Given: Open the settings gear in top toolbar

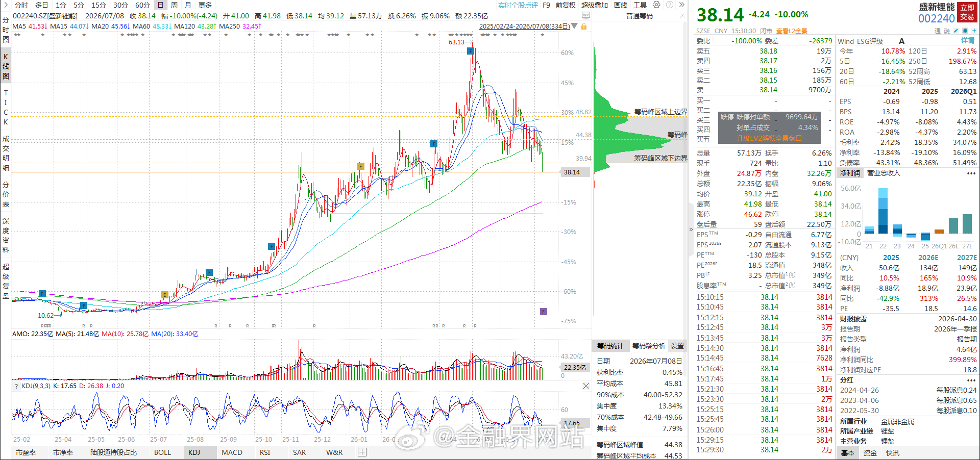Looking at the screenshot, I should (x=656, y=5).
